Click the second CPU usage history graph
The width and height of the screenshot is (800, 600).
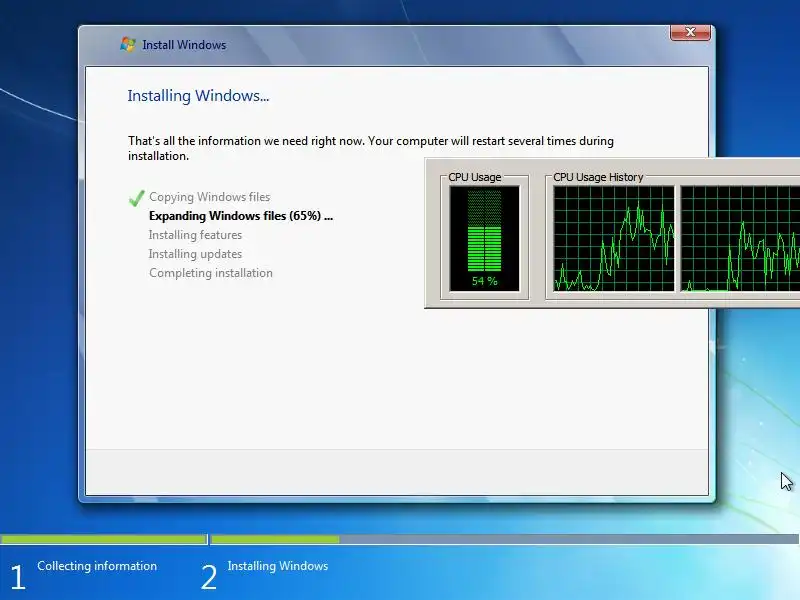(x=740, y=238)
